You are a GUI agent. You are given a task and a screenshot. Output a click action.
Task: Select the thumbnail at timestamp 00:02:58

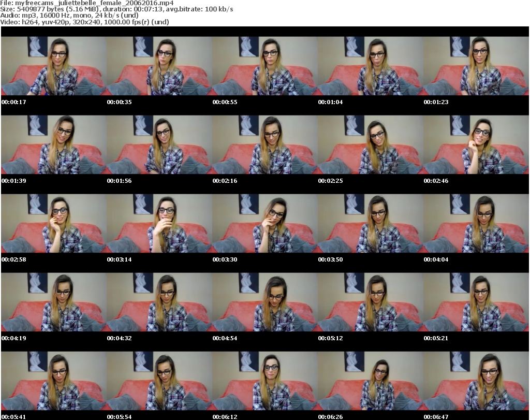[x=54, y=224]
